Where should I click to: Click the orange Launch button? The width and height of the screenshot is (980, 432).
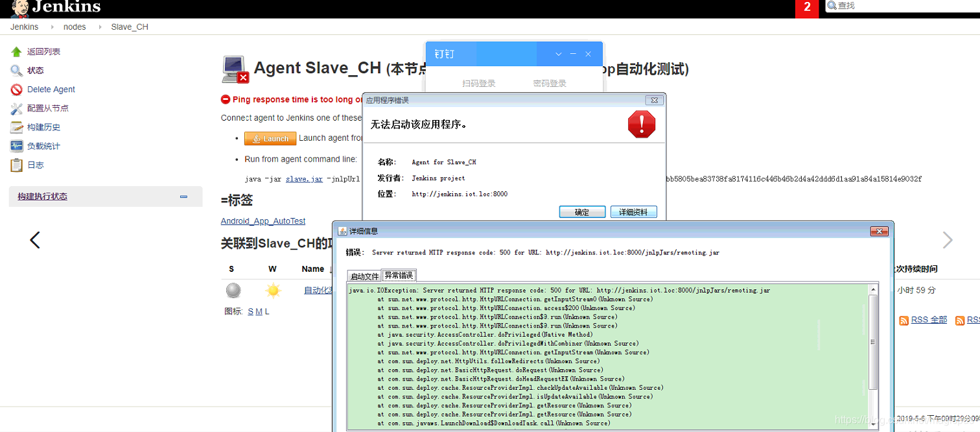click(x=270, y=138)
